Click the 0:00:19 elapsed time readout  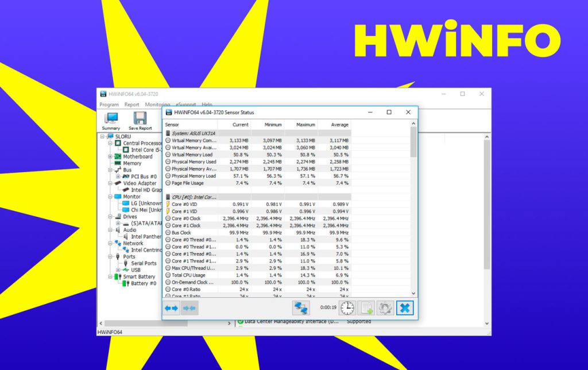(x=328, y=307)
